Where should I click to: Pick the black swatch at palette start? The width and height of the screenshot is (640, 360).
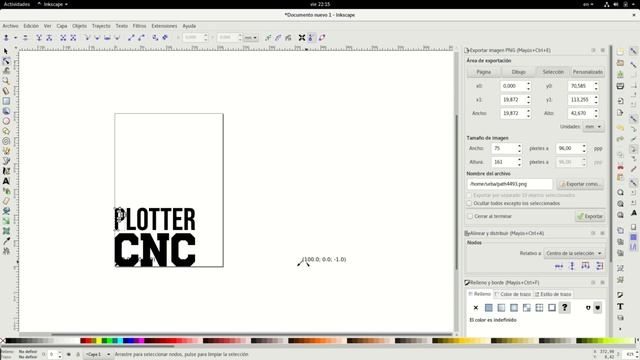tap(10, 340)
